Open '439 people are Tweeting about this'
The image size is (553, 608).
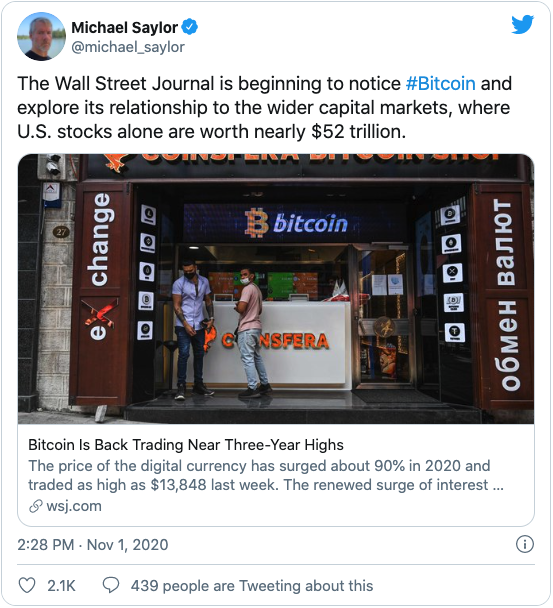(x=252, y=586)
